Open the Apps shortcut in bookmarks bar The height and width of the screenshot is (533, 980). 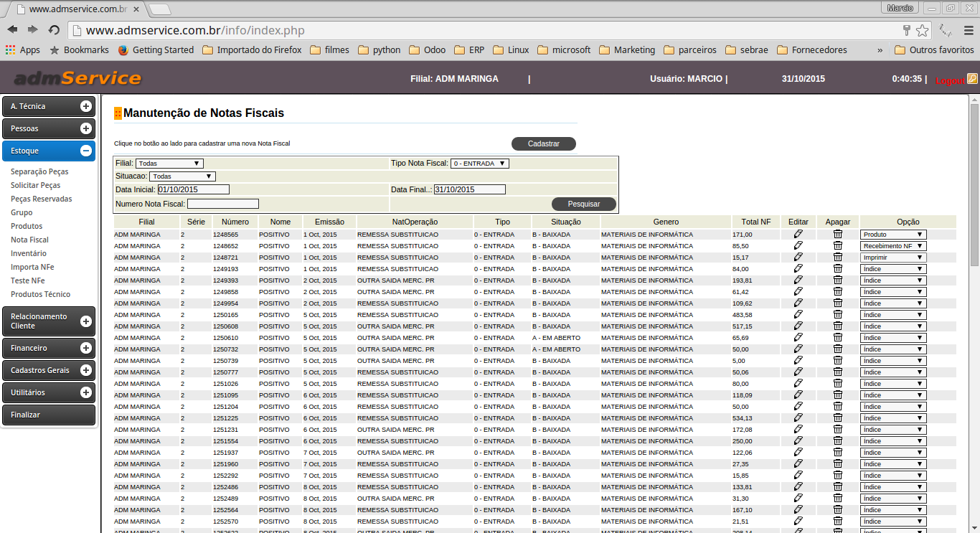pos(23,50)
